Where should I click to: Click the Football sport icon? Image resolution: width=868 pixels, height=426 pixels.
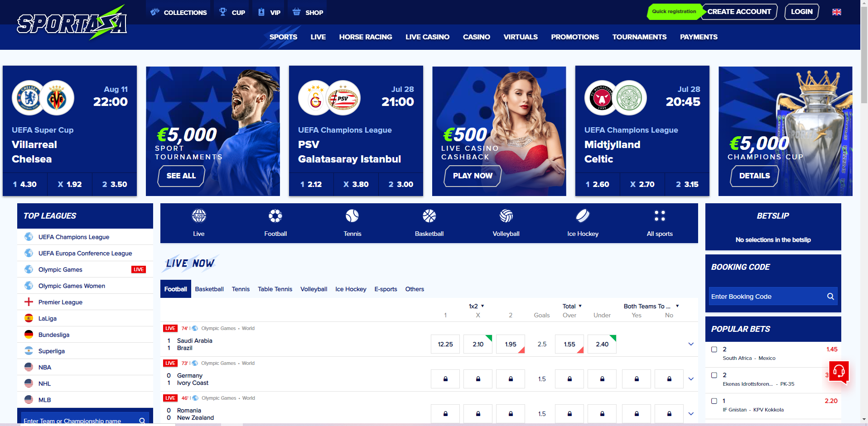[x=275, y=216]
